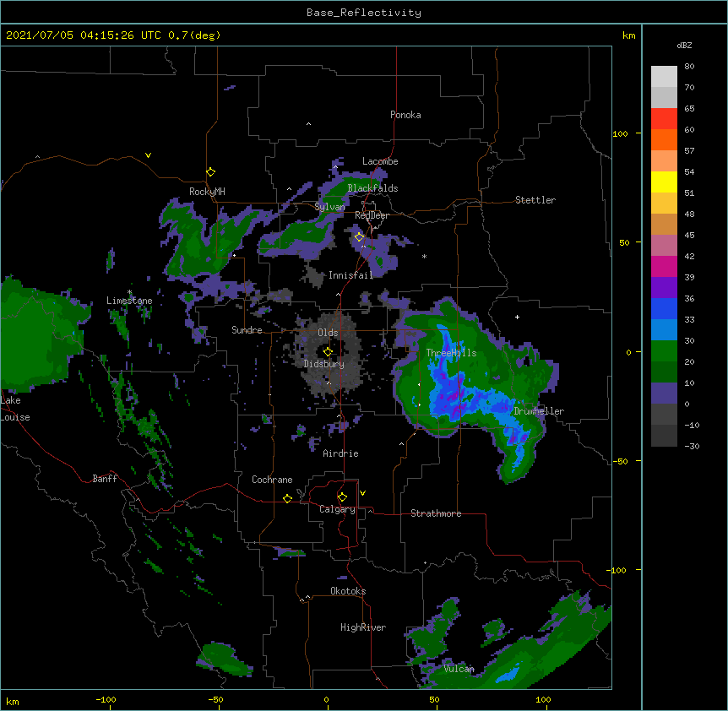Click the Calgary city label
728x711 pixels.
click(x=337, y=509)
